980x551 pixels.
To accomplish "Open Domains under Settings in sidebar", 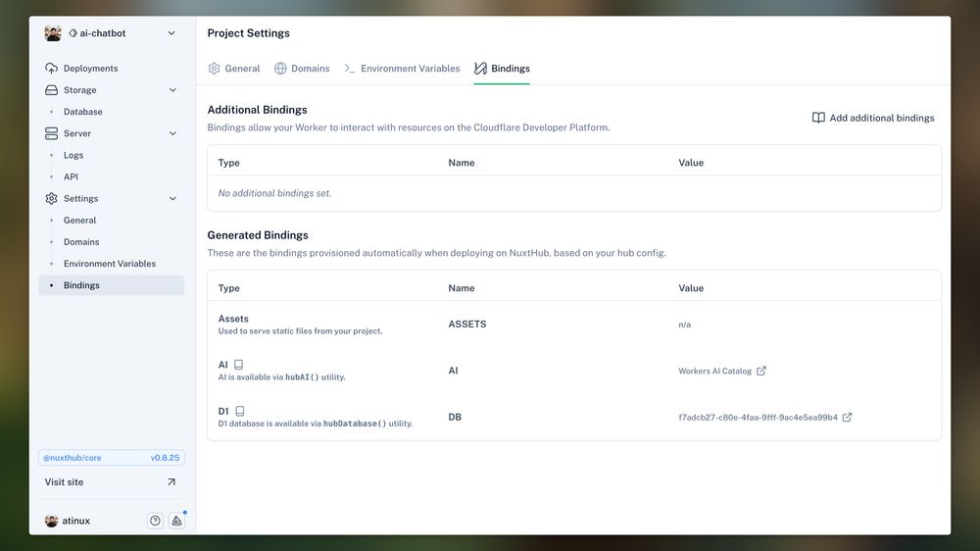I will pyautogui.click(x=81, y=242).
